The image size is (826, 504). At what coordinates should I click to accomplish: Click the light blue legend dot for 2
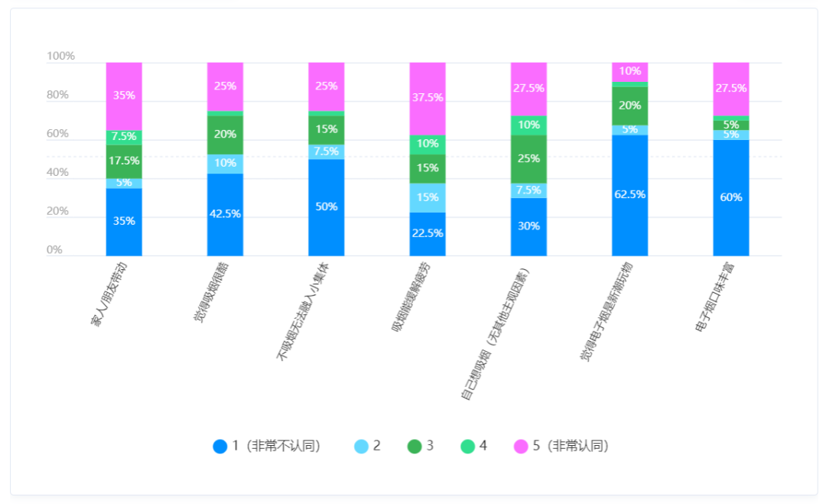pyautogui.click(x=362, y=446)
